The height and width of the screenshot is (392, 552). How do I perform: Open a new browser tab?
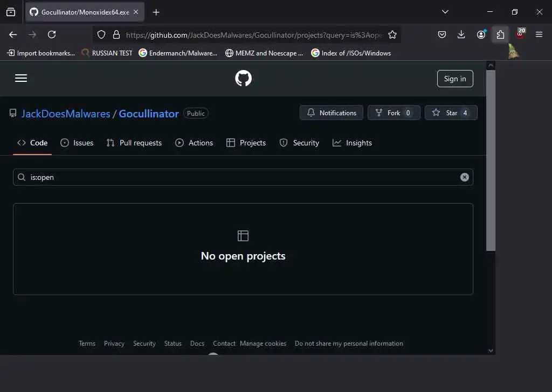click(x=156, y=12)
